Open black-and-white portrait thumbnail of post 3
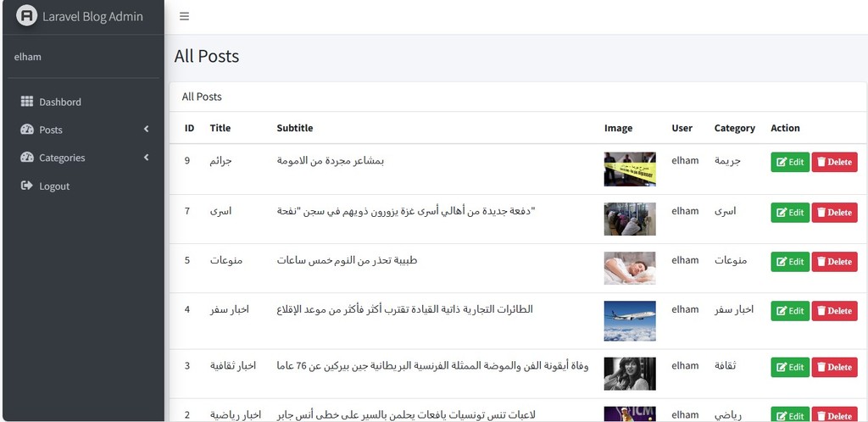The width and height of the screenshot is (868, 422). (630, 374)
